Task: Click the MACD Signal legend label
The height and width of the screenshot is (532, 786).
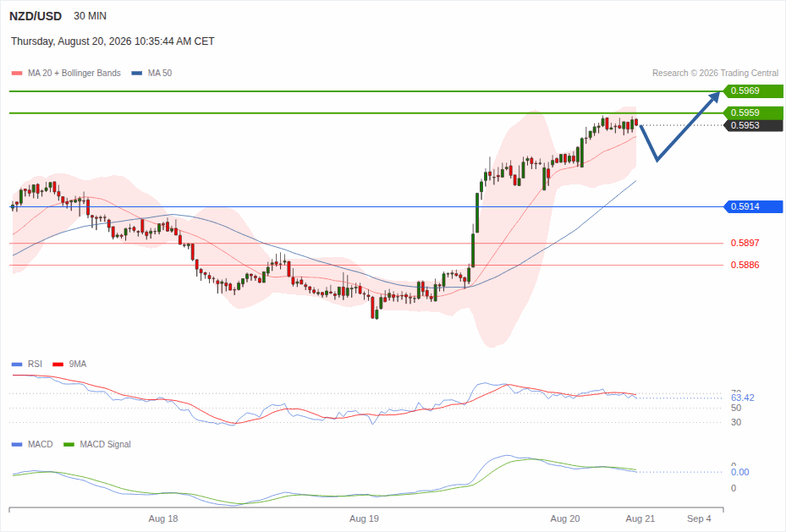Action: coord(105,444)
